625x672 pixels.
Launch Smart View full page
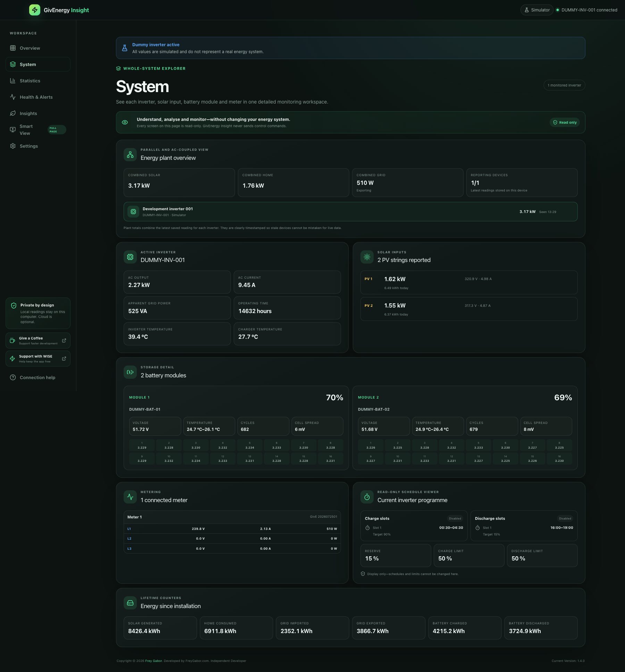[x=38, y=130]
